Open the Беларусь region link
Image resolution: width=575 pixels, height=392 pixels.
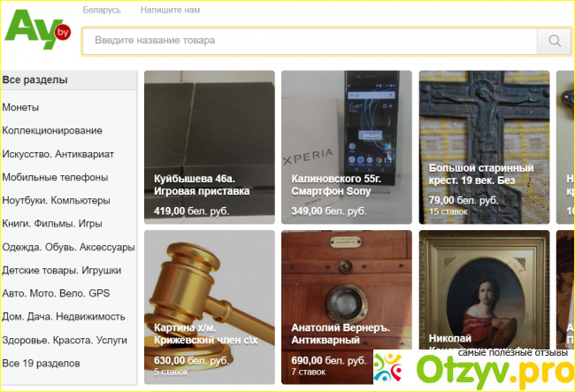coord(102,11)
